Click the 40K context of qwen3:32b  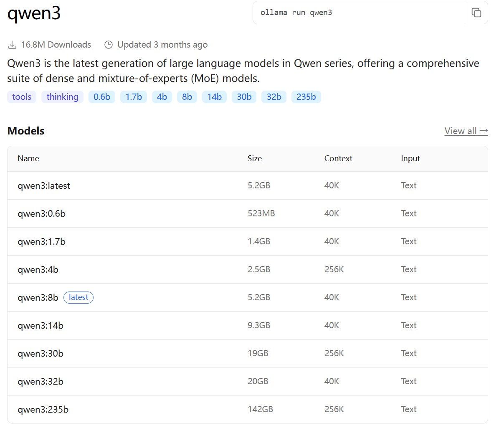click(x=332, y=381)
